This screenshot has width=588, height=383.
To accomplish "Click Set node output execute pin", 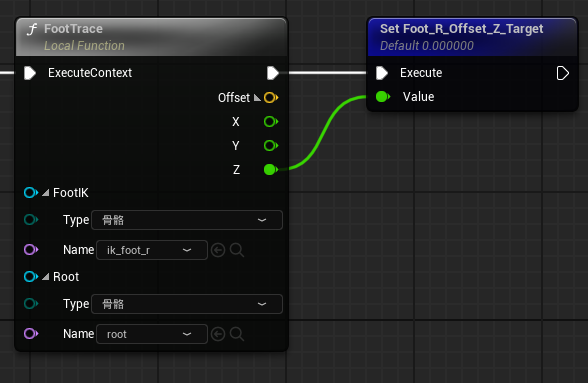I will tap(562, 73).
